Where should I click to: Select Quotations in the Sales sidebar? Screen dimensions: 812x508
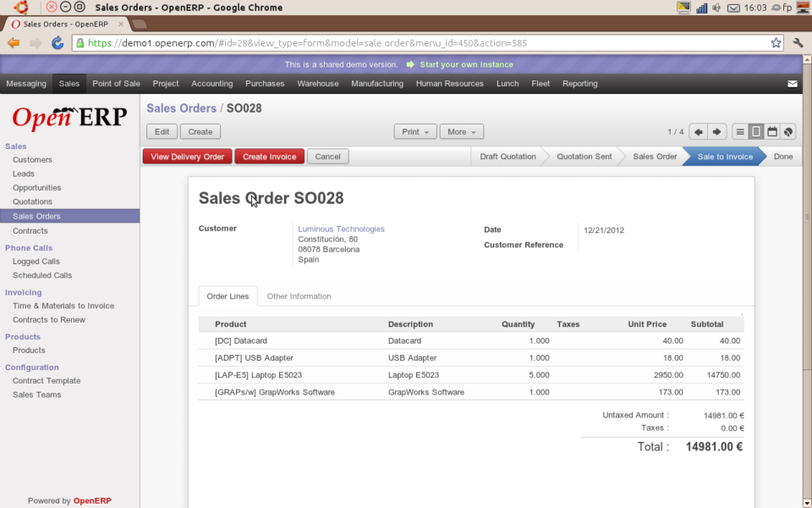(33, 202)
